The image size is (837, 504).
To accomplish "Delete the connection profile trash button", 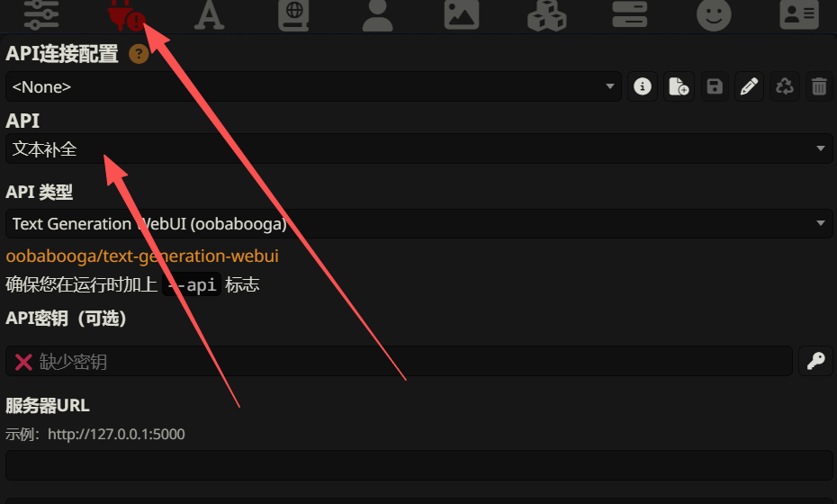I will (x=819, y=86).
